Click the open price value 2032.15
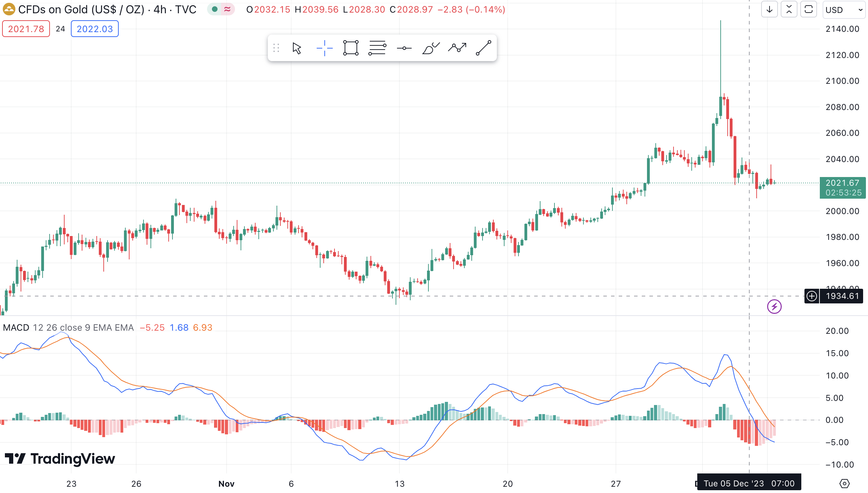Image resolution: width=868 pixels, height=493 pixels. 272,9
